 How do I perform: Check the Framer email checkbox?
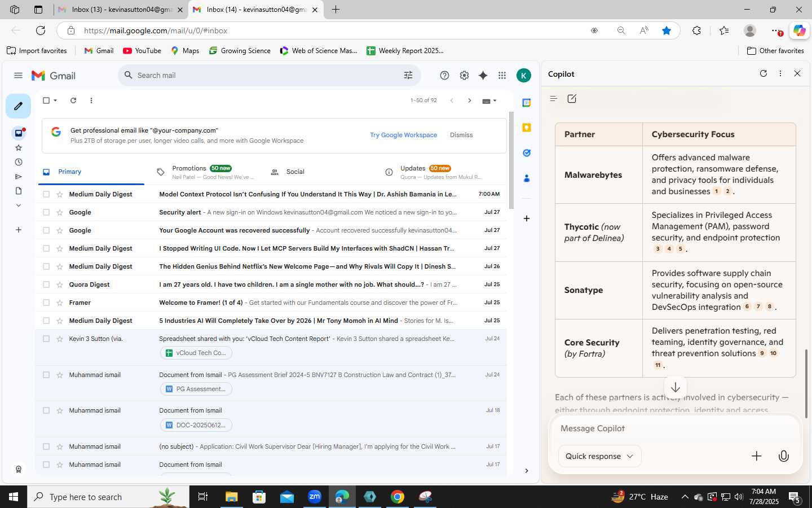click(x=46, y=303)
